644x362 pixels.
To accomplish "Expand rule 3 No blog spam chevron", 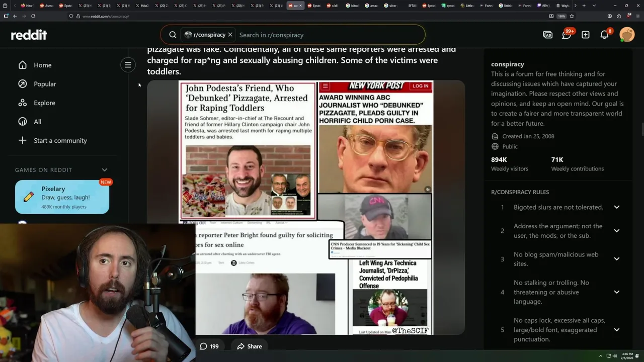I will coord(616,259).
